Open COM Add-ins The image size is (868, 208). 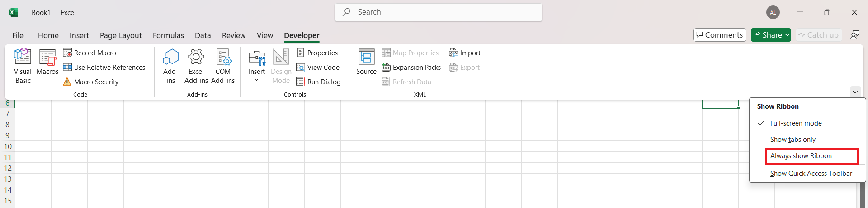(223, 66)
